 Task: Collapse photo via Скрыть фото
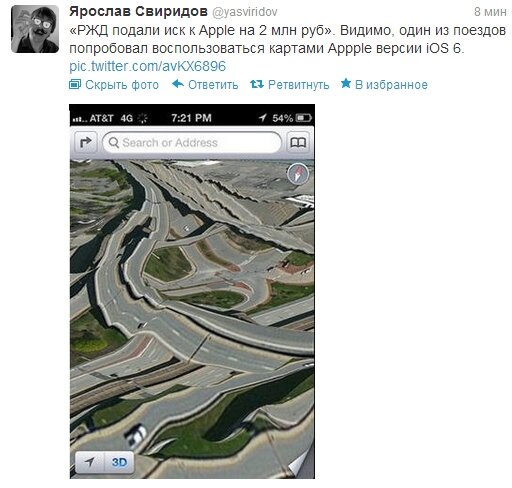point(122,85)
